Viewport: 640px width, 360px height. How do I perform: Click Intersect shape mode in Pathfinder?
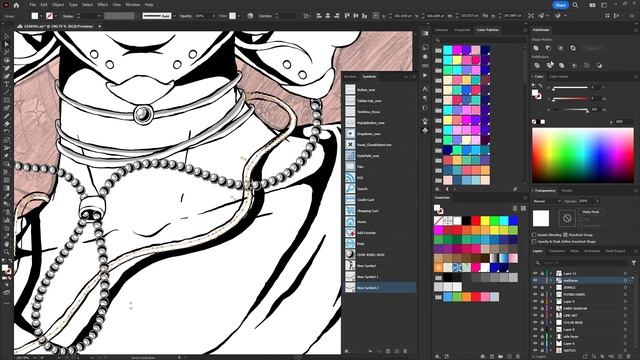(561, 48)
